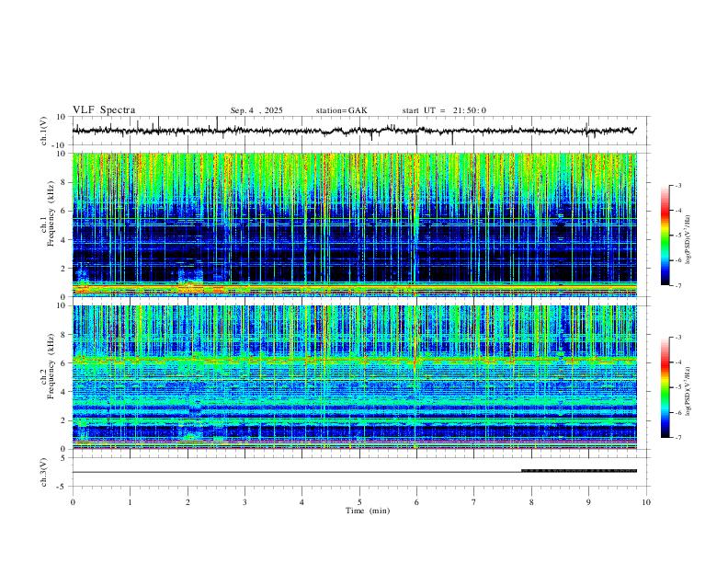Click the '2' kHz tick on ch.2 spectrogram
This screenshot has height=563, width=728.
[64, 420]
